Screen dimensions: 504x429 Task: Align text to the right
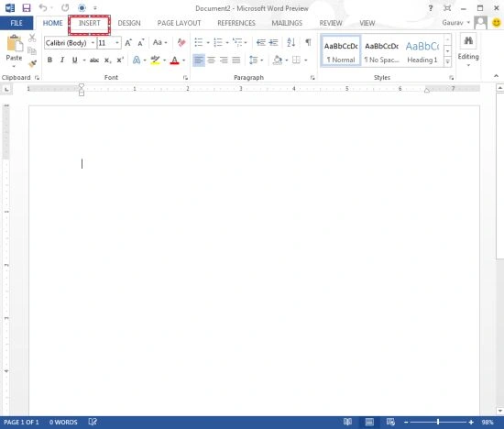[224, 60]
